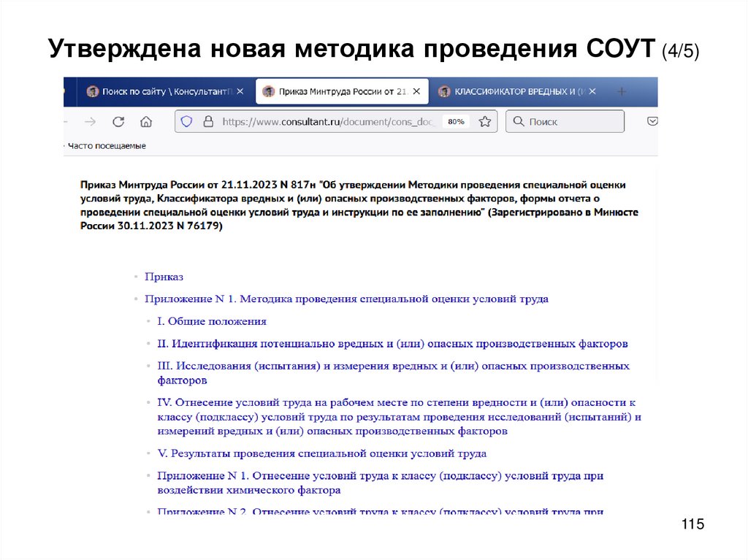This screenshot has width=748, height=560.
Task: Switch to 'КЛАССИФИКАТОР ВРЕДНЫХ И' tab
Action: pos(518,91)
